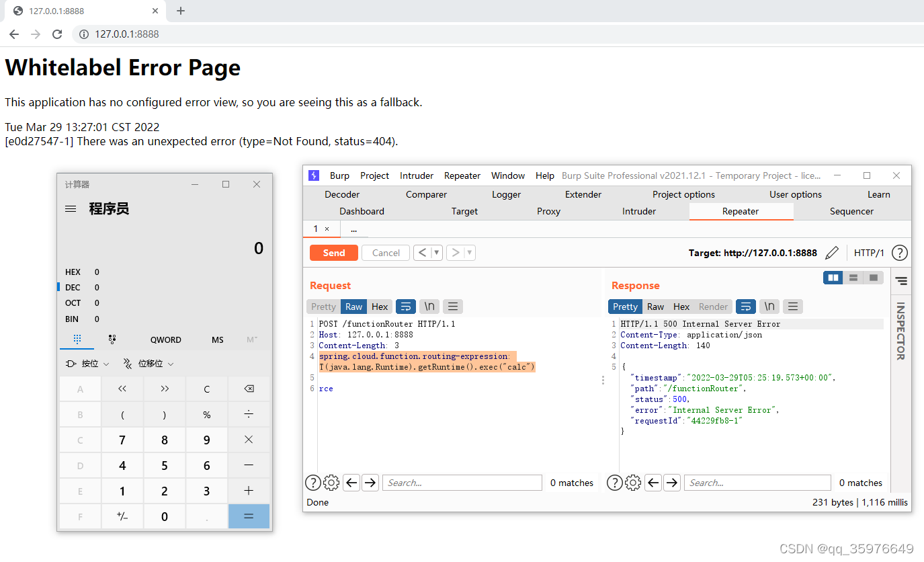This screenshot has width=924, height=562.
Task: Switch to the Proxy tab
Action: click(548, 211)
